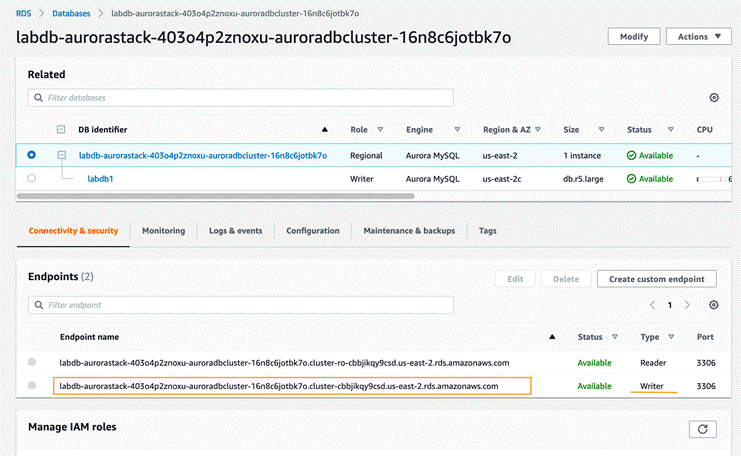Click the Edit endpoint button

515,279
